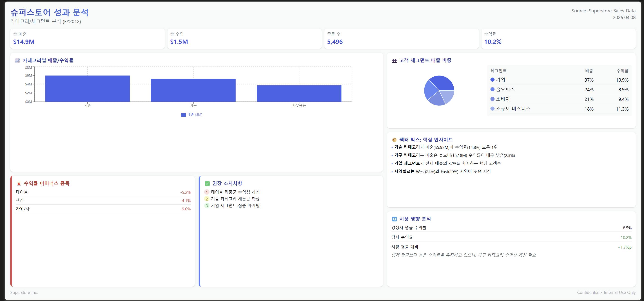This screenshot has height=301, width=644.
Task: Click the number 1 badge for 테이블 제품군
Action: click(207, 192)
